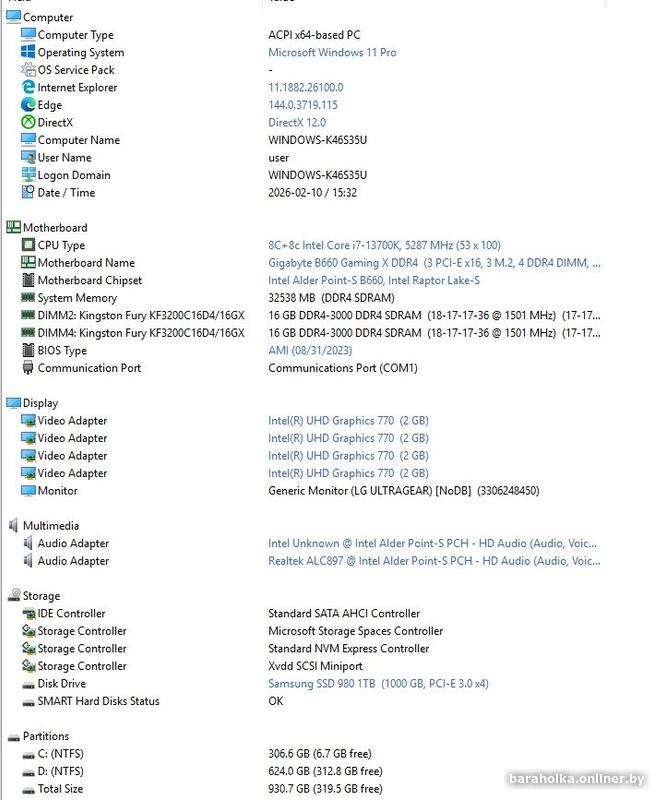Click the IDE Controller icon
This screenshot has width=665, height=800.
click(28, 613)
